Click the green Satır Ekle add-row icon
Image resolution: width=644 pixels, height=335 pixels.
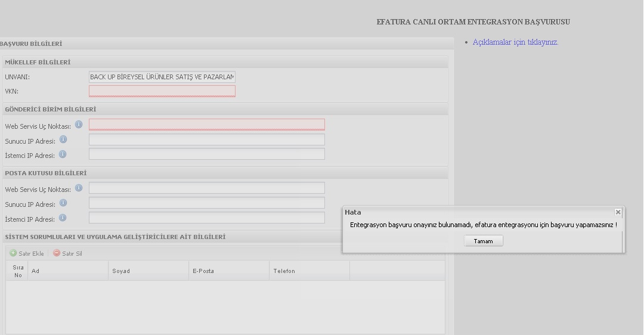click(x=13, y=253)
